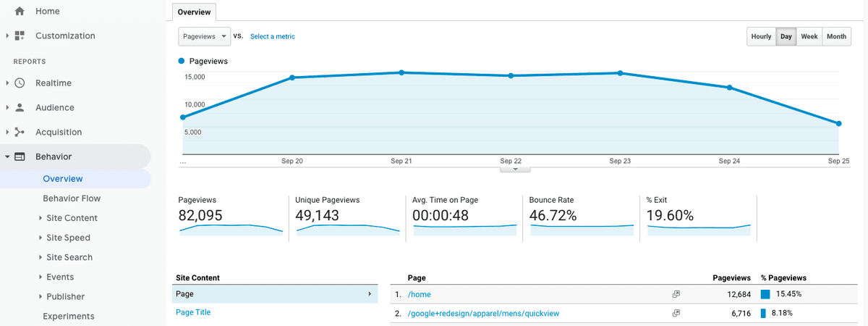The width and height of the screenshot is (868, 326).
Task: Click the % Pageviews column header
Action: click(x=783, y=277)
